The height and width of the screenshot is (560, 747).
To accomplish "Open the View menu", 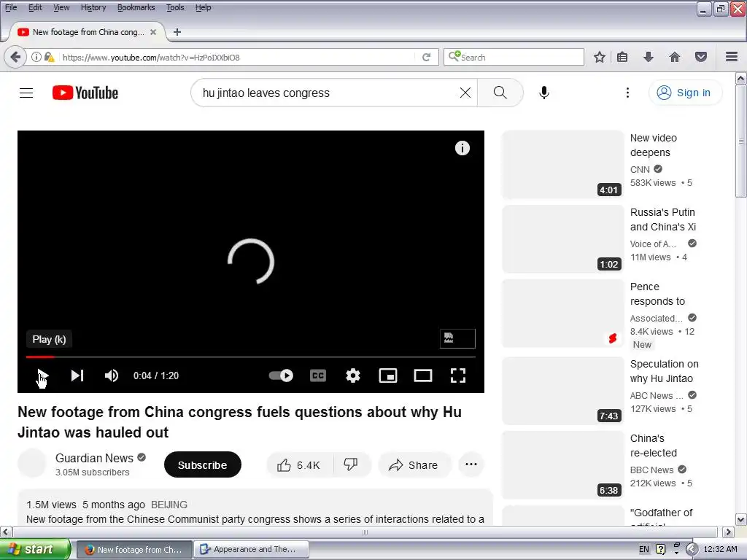I will (x=61, y=7).
